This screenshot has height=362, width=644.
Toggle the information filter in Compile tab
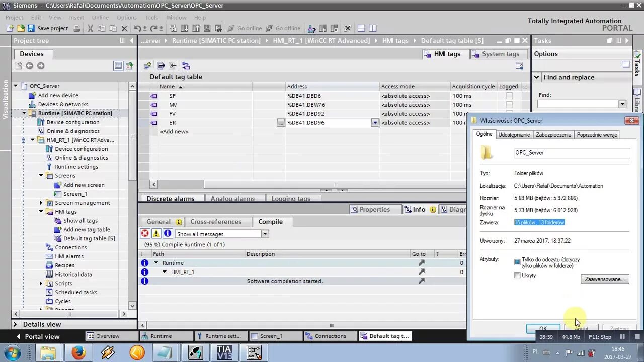(x=168, y=234)
